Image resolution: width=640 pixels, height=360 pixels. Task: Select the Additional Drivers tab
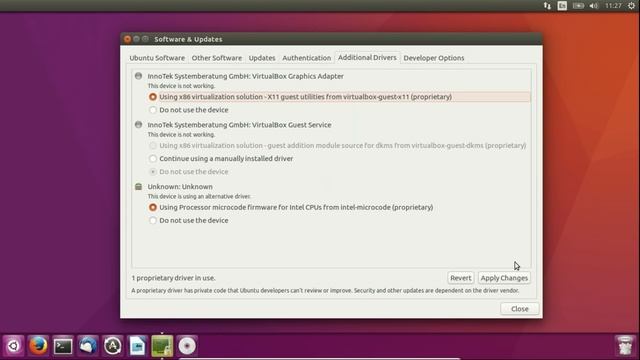click(367, 58)
